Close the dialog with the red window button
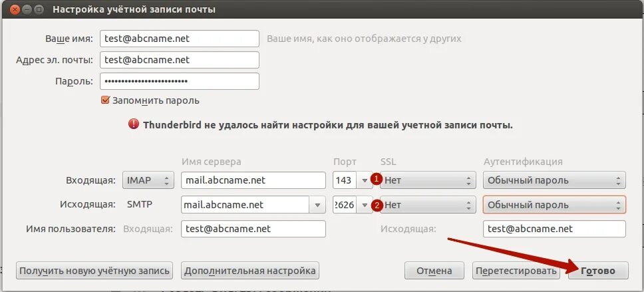This screenshot has width=644, height=292. (x=15, y=9)
